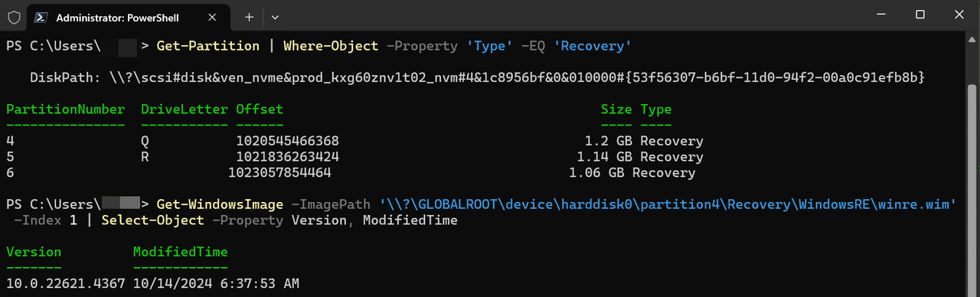This screenshot has width=980, height=297.
Task: Click the version value 10.0.22621.4367
Action: [x=65, y=284]
